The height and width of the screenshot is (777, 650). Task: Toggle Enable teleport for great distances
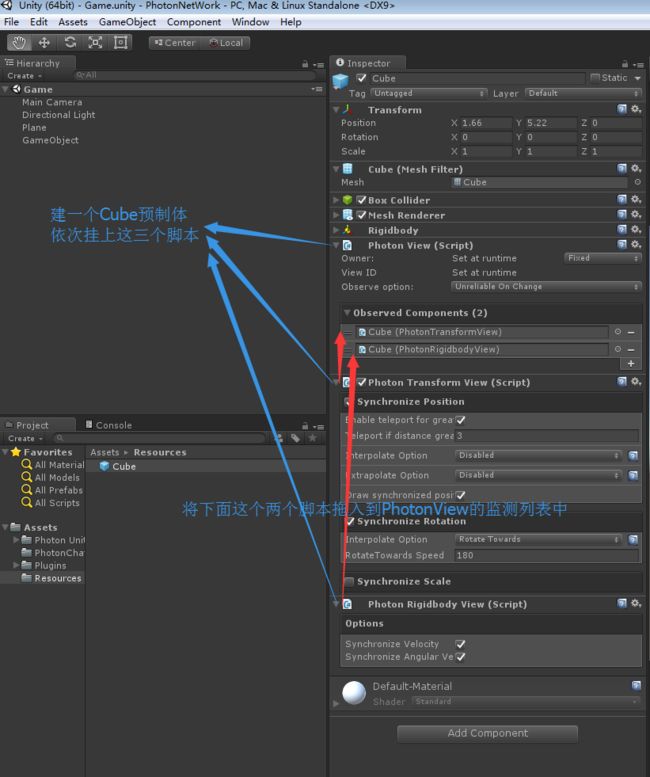(x=461, y=420)
